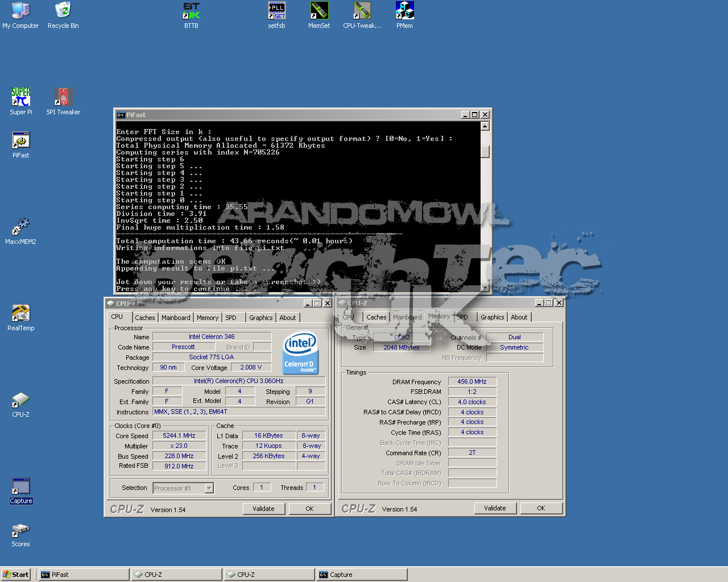Switch to Caches tab in left CPU-Z
This screenshot has height=582, width=728.
pyautogui.click(x=145, y=318)
